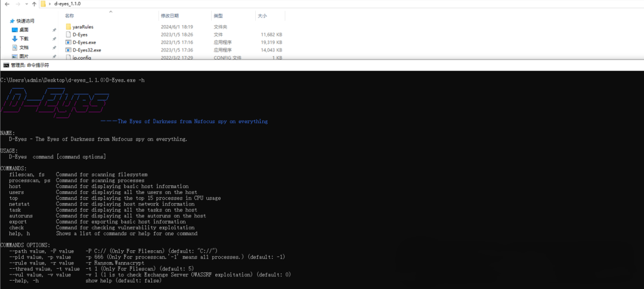Click the D-Eyes32.exe application icon
Screen dimensions: 644x289
[69, 50]
